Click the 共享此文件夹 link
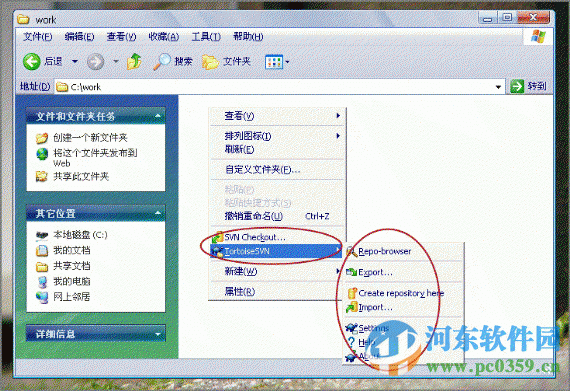570x391 pixels. click(x=81, y=177)
